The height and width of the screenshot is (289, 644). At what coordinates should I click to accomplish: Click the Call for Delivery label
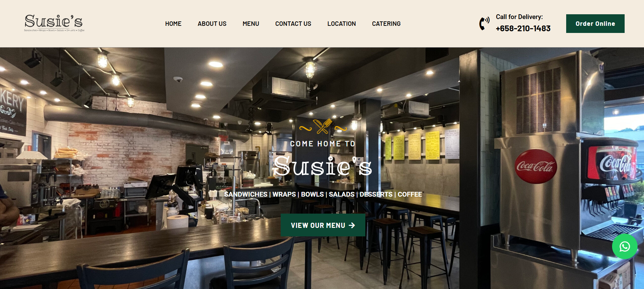pos(519,17)
